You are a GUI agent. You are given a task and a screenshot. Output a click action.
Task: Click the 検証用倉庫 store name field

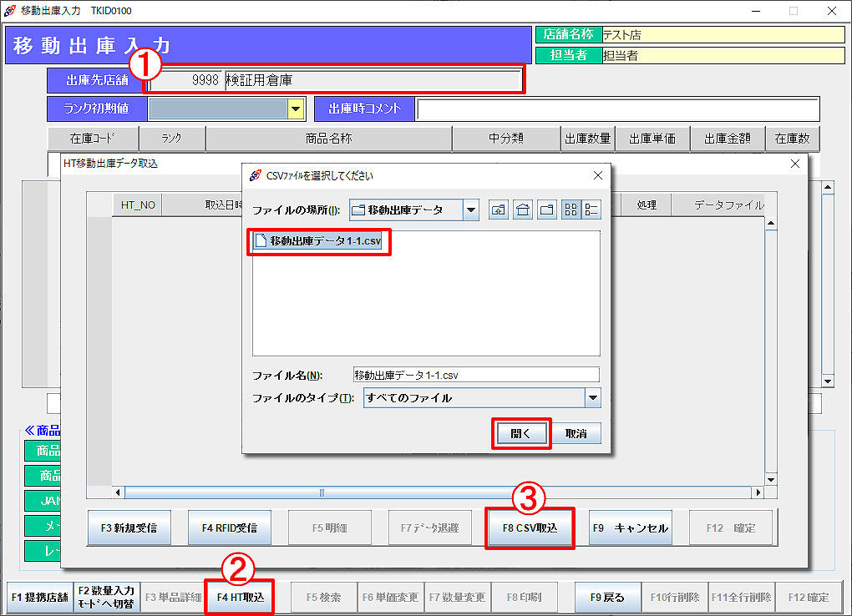pyautogui.click(x=373, y=80)
